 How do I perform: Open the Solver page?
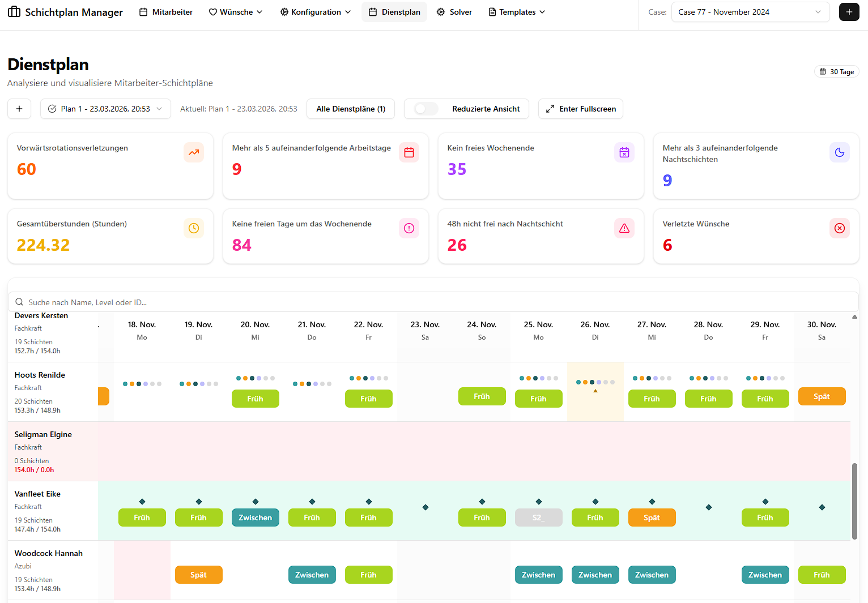pos(454,12)
